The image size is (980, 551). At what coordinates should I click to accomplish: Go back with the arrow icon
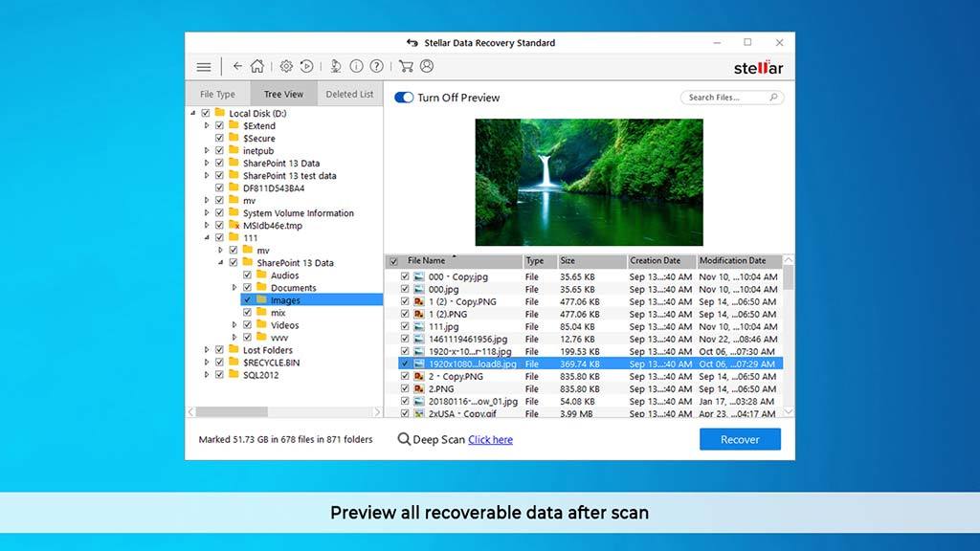(x=237, y=66)
